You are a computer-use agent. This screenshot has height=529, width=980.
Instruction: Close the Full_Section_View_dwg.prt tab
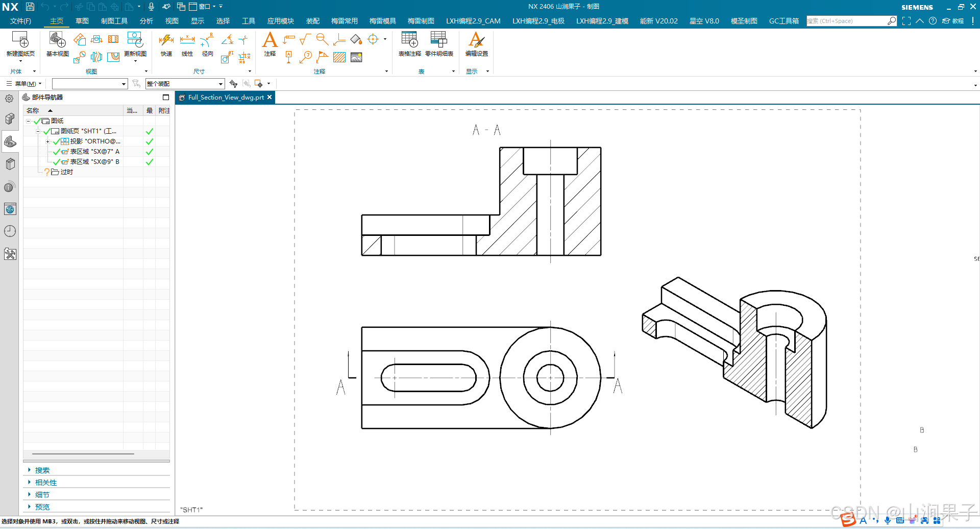tap(269, 97)
